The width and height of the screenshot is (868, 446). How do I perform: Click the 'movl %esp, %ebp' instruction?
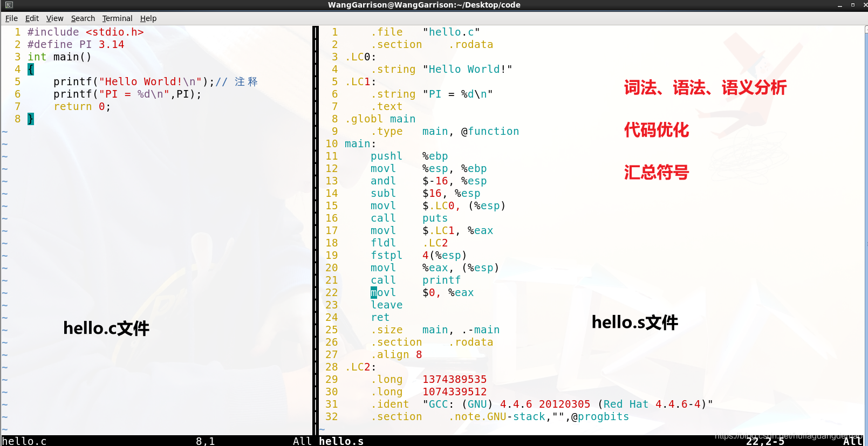pyautogui.click(x=428, y=168)
